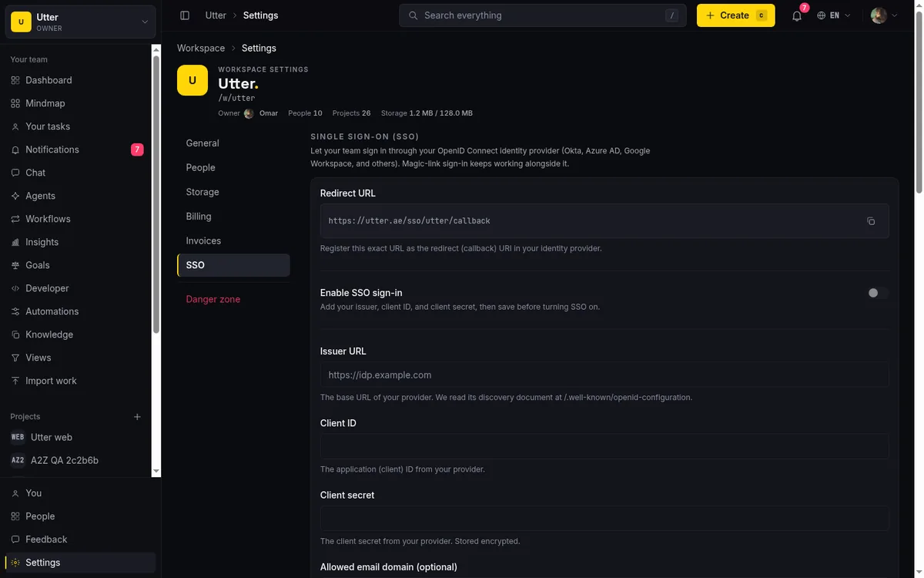Click the /w/utter workspace path
924x578 pixels.
236,98
